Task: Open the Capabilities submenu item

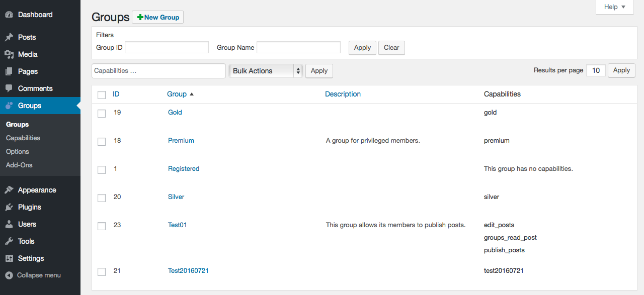Action: (23, 138)
